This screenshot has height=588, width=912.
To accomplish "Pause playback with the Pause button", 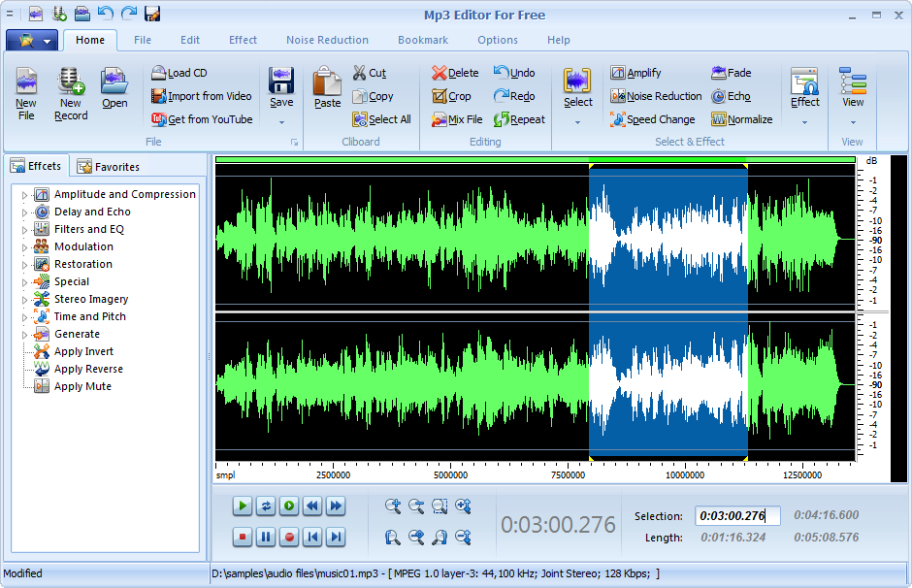I will (x=266, y=537).
